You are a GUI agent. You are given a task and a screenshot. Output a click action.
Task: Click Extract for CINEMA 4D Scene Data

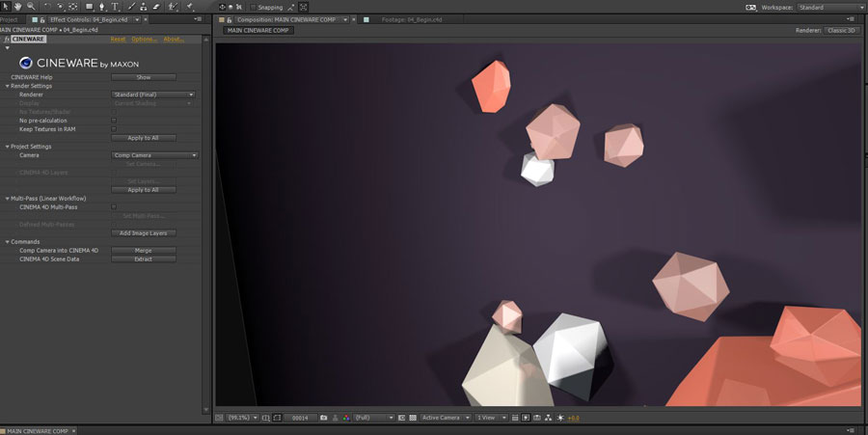(144, 259)
